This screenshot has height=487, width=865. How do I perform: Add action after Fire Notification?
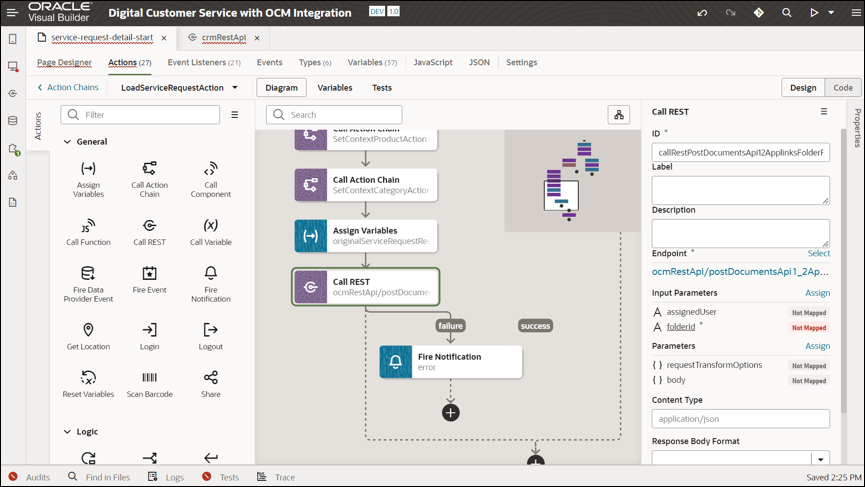pos(451,413)
